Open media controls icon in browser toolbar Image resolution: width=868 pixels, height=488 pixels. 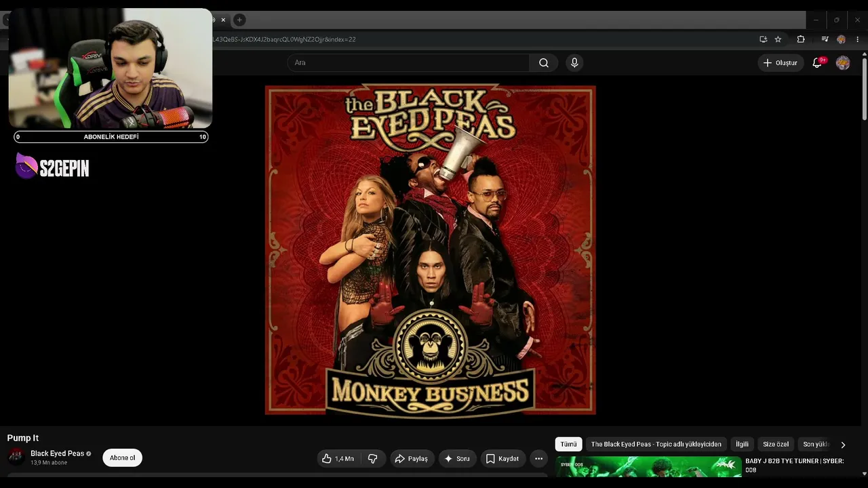click(825, 39)
